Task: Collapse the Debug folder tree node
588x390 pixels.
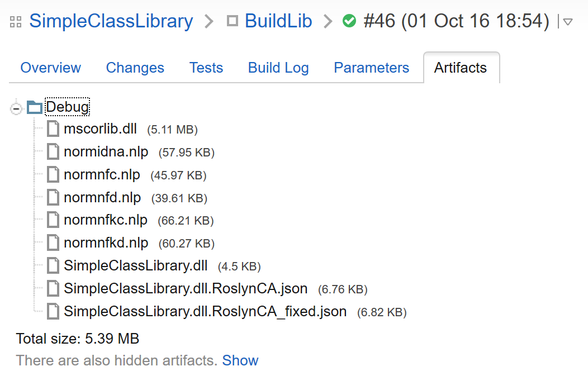Action: pos(16,109)
